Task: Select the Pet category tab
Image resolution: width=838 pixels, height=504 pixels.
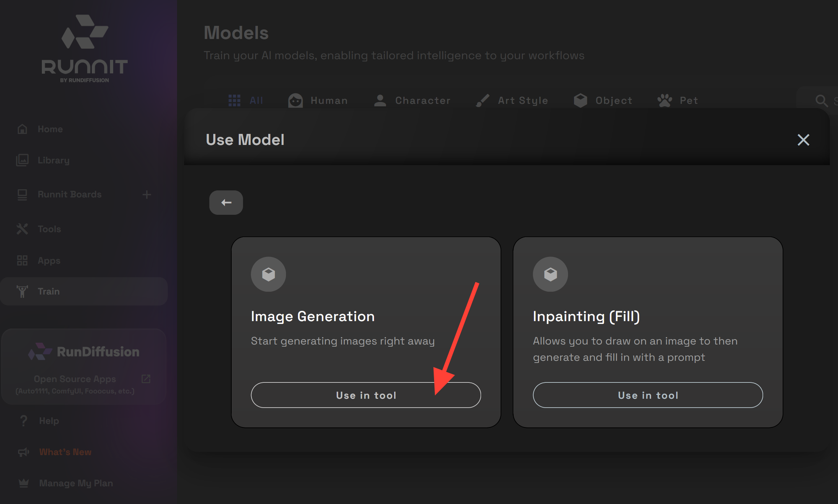Action: [688, 100]
